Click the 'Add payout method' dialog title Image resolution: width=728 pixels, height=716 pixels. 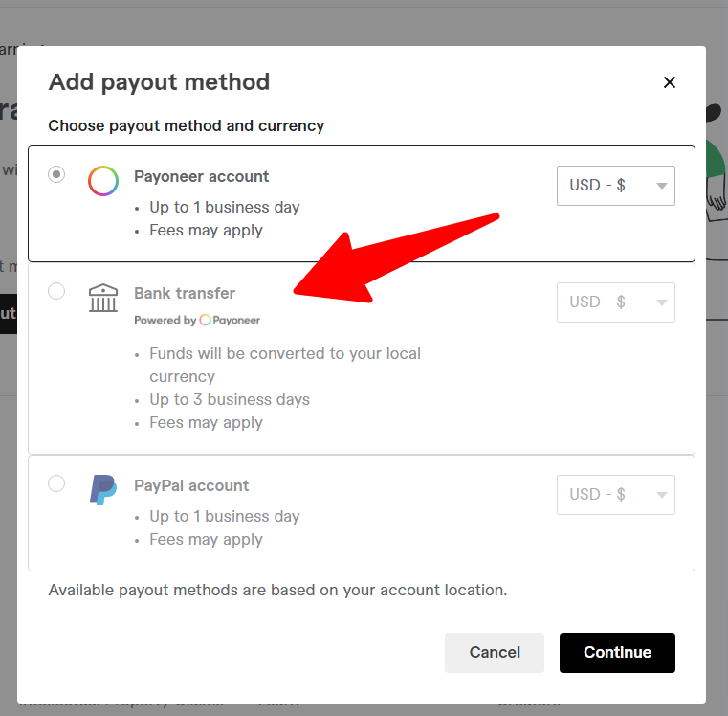[159, 82]
